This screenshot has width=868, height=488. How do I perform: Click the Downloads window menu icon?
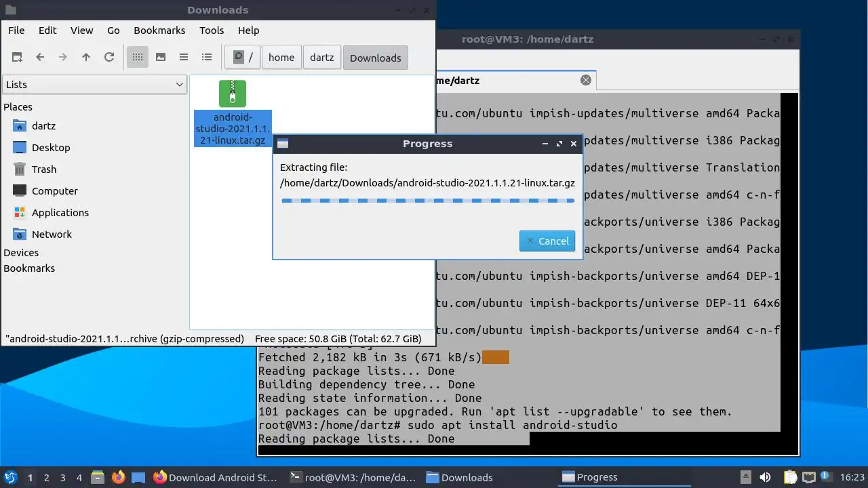coord(10,10)
